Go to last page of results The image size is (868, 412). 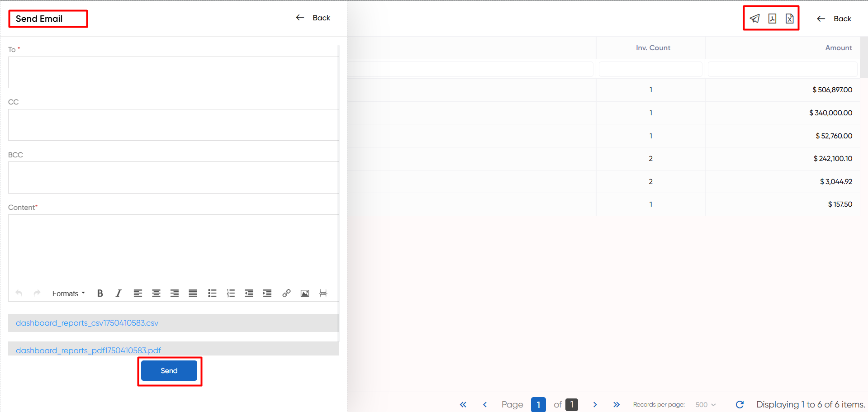[x=617, y=405]
